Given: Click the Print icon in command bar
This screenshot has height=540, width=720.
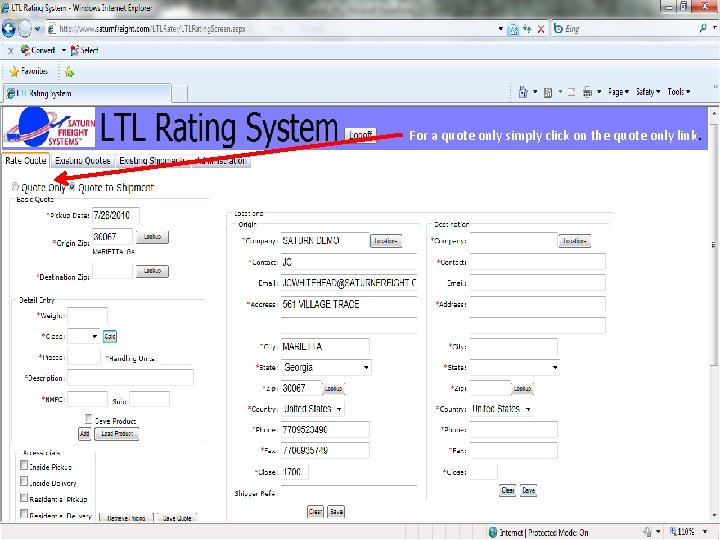Looking at the screenshot, I should tap(587, 92).
